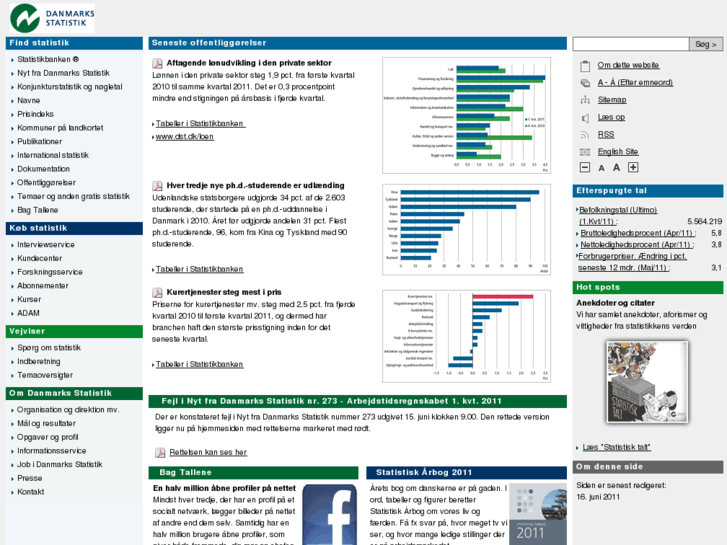Open Nettoledighedsprocent (Apr/11) link
This screenshot has height=545, width=727.
637,245
